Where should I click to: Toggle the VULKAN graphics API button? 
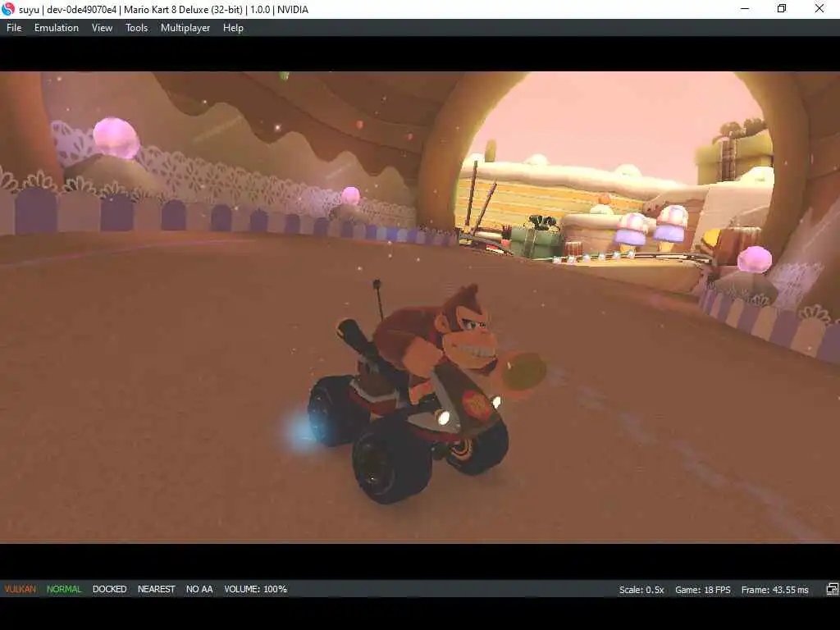21,589
